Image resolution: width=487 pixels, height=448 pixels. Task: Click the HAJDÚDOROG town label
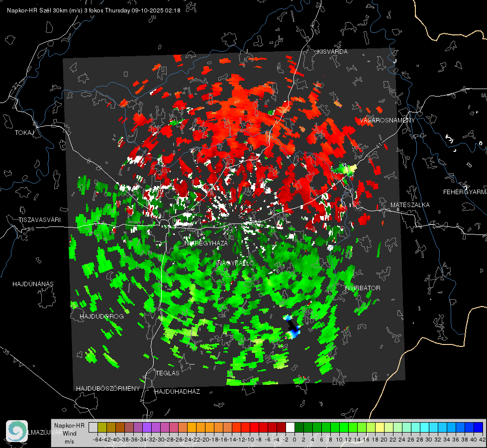[x=101, y=316]
